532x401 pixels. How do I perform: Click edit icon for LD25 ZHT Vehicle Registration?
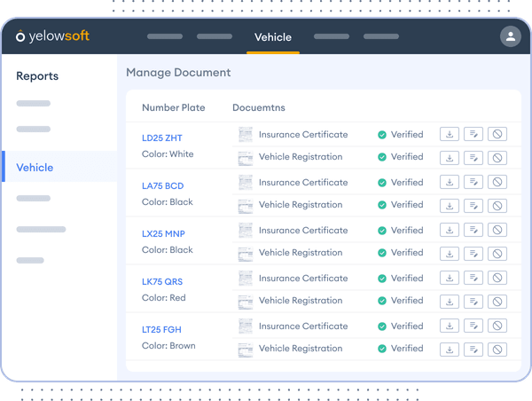pyautogui.click(x=473, y=157)
